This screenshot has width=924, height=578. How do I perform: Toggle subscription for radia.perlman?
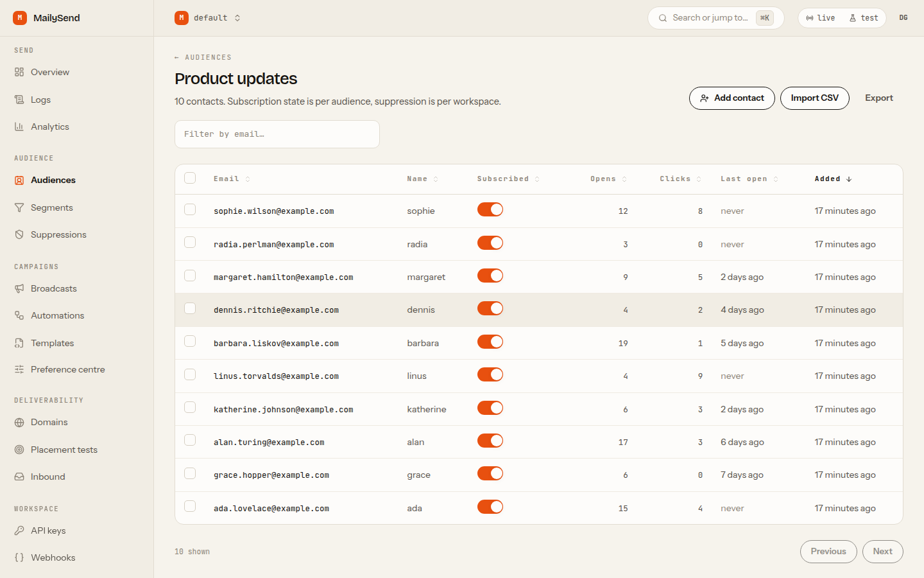pyautogui.click(x=490, y=243)
